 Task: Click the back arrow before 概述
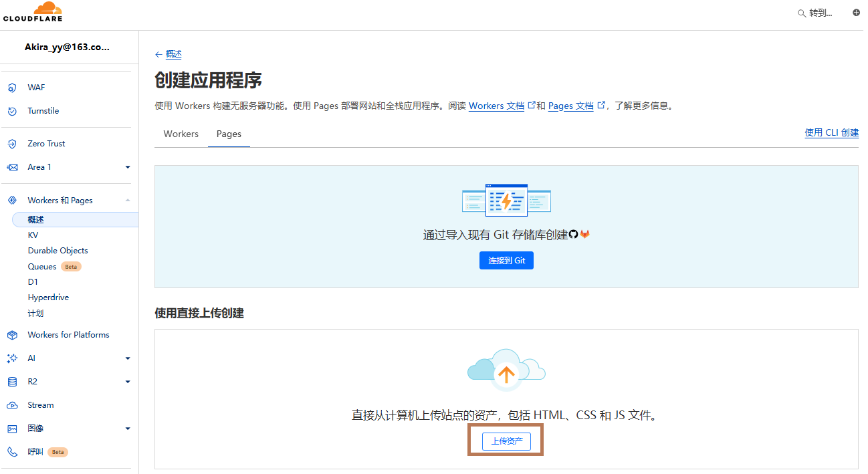pos(158,55)
